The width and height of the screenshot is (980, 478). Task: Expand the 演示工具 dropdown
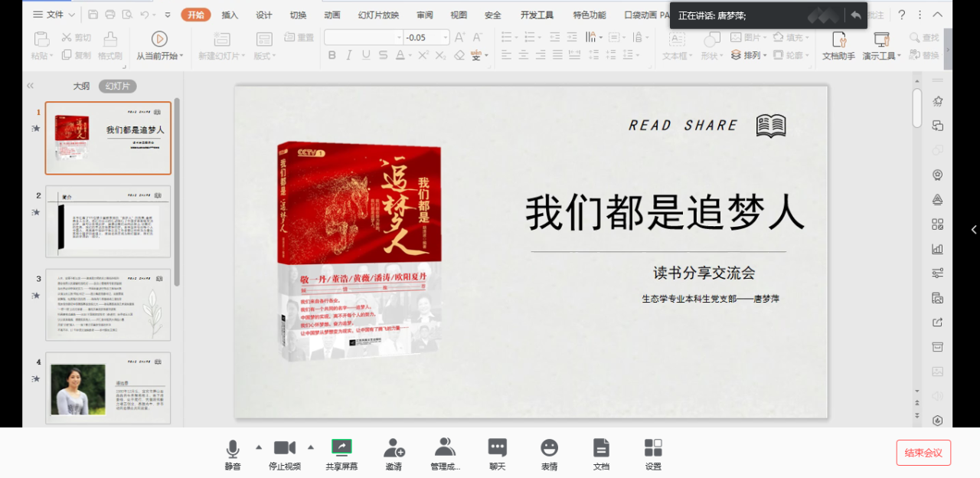coord(899,56)
